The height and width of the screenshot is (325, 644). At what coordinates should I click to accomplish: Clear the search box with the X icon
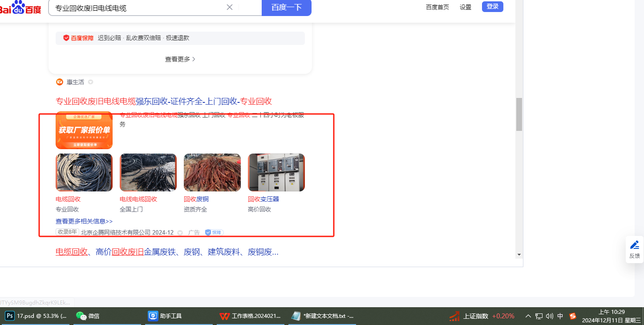[230, 7]
